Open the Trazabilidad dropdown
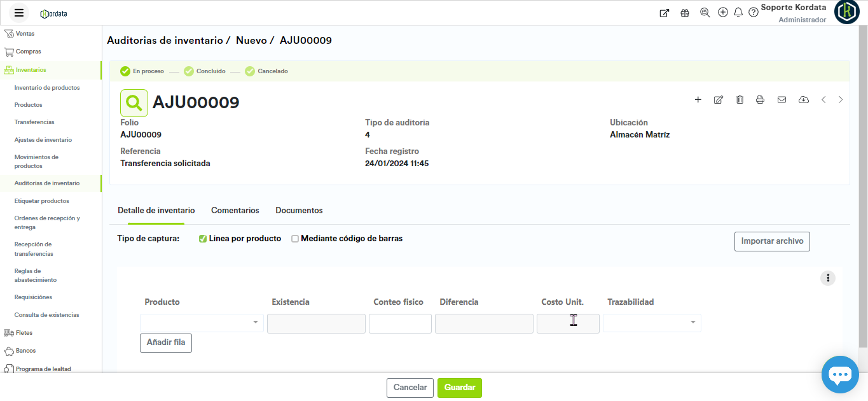 (x=652, y=323)
